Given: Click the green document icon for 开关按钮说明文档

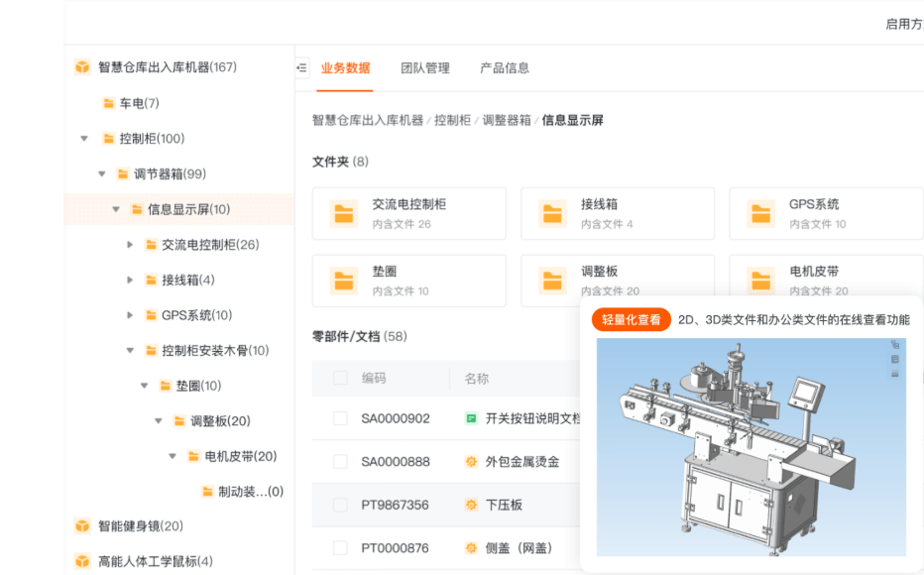Looking at the screenshot, I should (471, 419).
